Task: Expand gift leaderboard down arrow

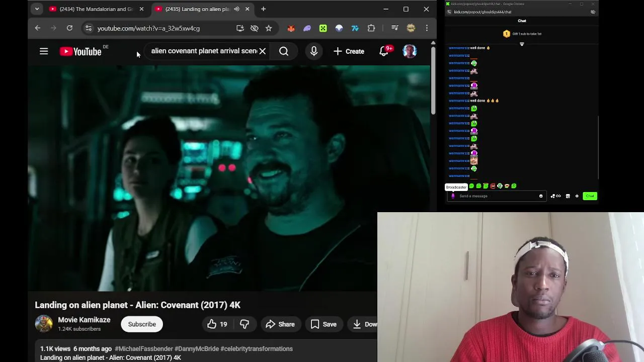Action: 522,44
